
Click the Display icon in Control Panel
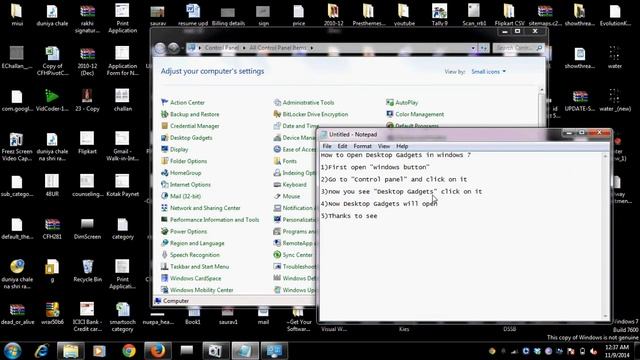click(164, 149)
